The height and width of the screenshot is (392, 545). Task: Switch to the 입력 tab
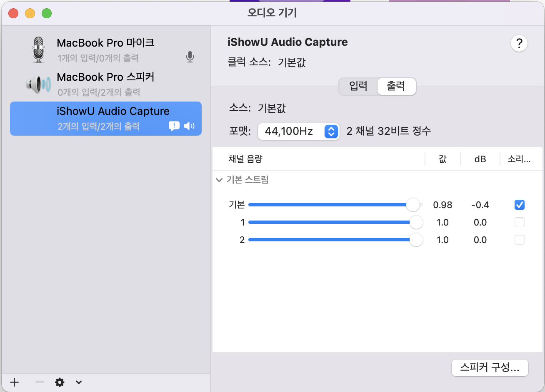click(x=358, y=86)
